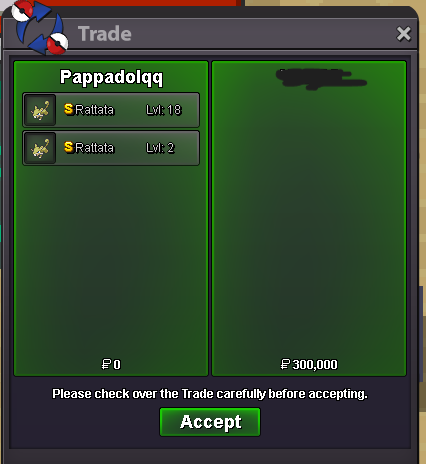Click the Lvl: 18 level label
Screen dimensions: 426x464
[164, 110]
